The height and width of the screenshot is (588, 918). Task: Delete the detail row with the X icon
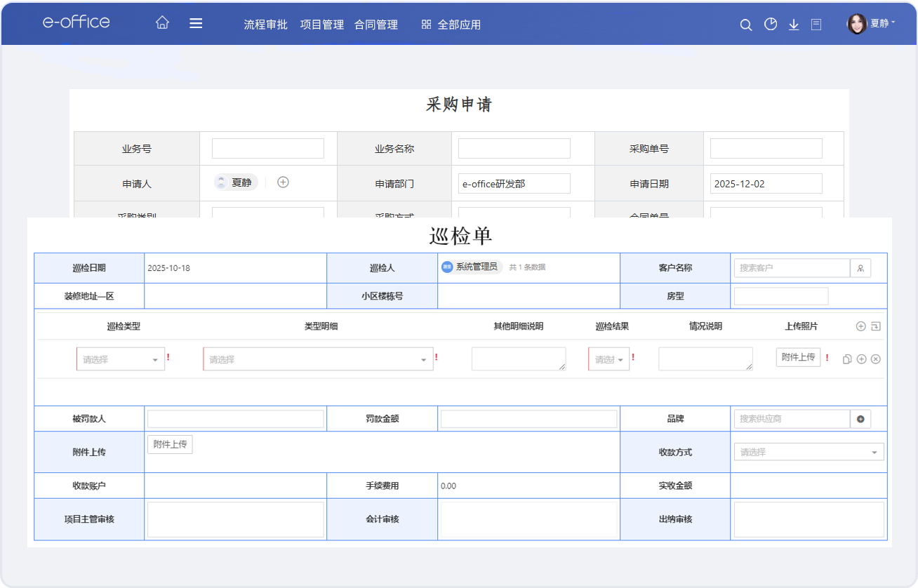coord(875,359)
